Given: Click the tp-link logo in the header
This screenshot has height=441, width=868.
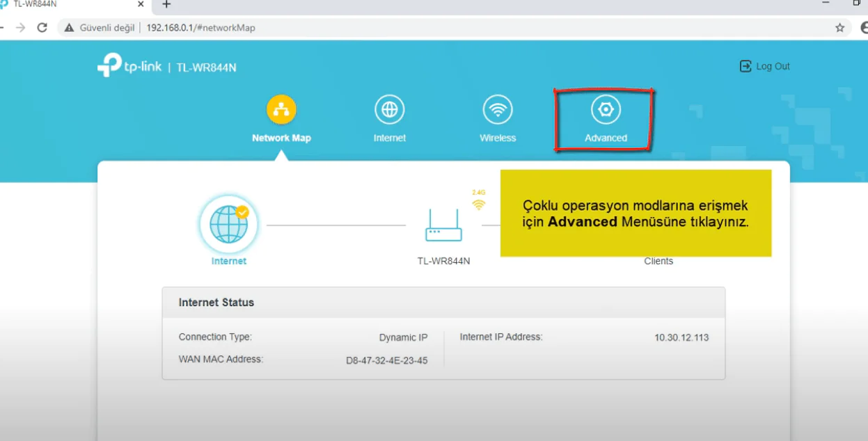Looking at the screenshot, I should [x=129, y=67].
